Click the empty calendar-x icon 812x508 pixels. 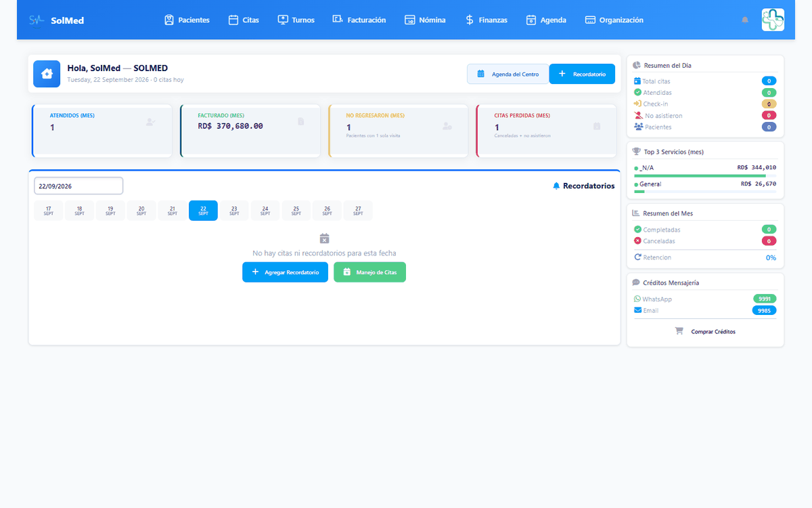point(324,238)
